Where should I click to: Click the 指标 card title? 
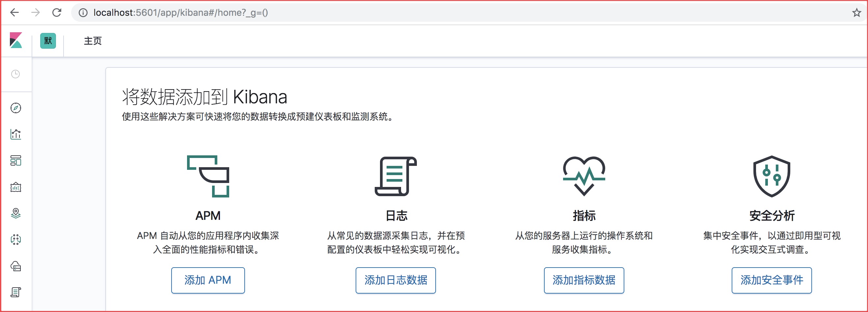point(584,216)
